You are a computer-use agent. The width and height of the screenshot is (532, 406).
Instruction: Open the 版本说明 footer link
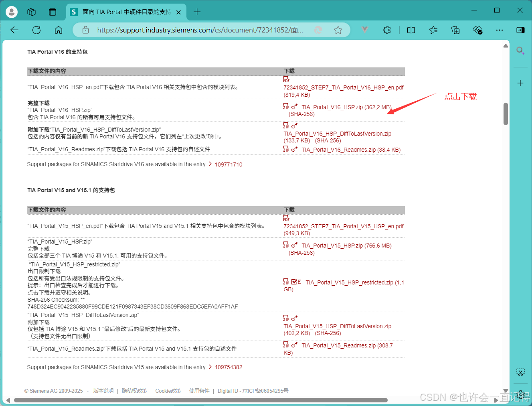103,391
